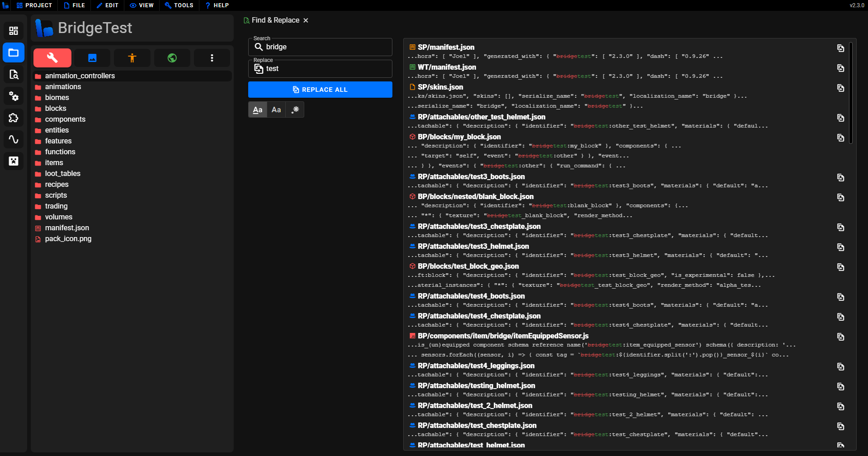Select the green world template globe icon
This screenshot has width=868, height=456.
pos(172,58)
